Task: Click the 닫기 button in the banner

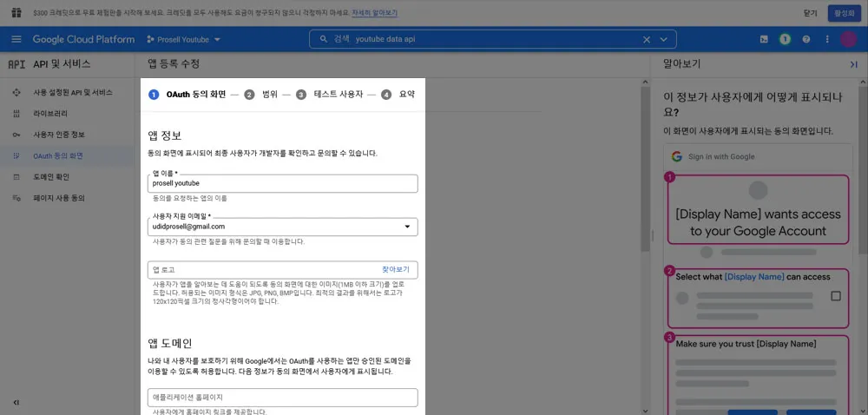Action: point(810,13)
